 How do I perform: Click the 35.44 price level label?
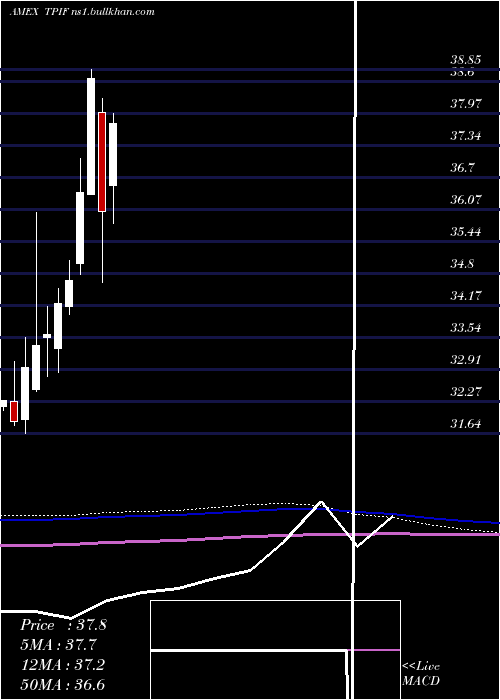[x=466, y=232]
